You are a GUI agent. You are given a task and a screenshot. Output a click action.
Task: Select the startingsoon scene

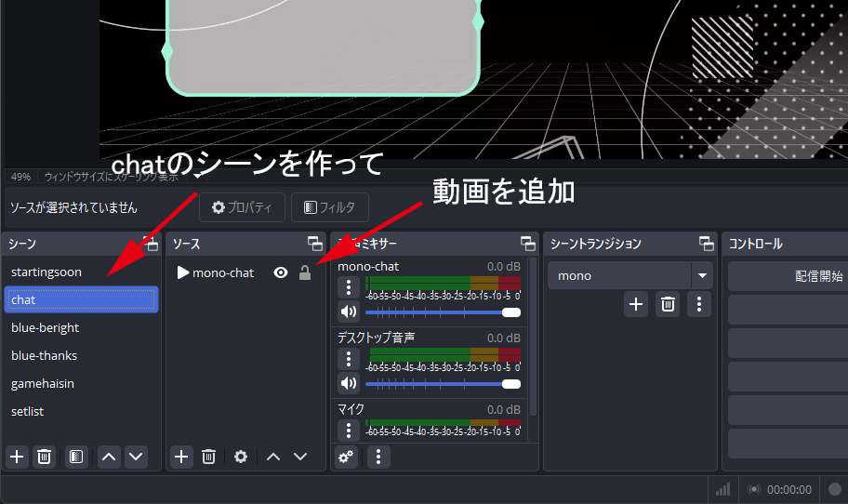(x=46, y=272)
